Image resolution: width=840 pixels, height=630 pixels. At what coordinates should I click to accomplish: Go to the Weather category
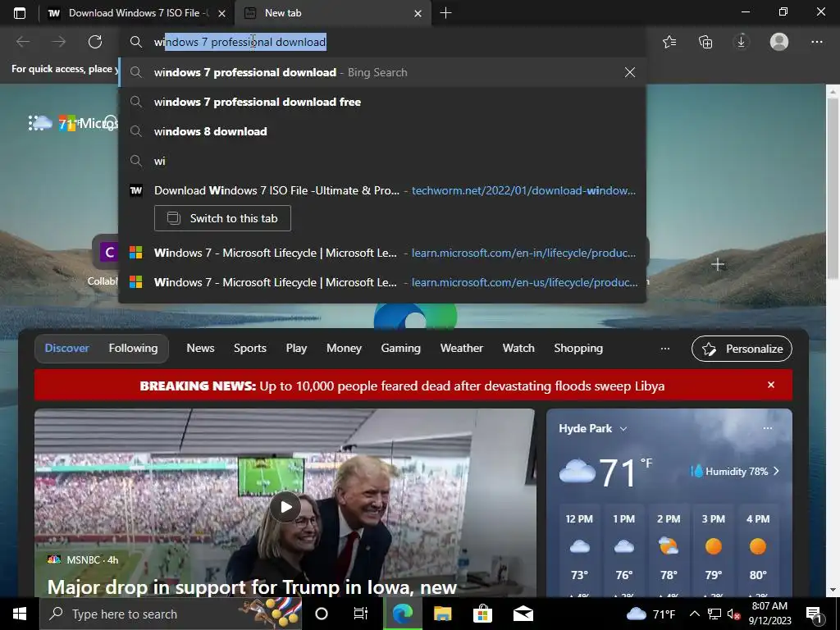click(461, 348)
